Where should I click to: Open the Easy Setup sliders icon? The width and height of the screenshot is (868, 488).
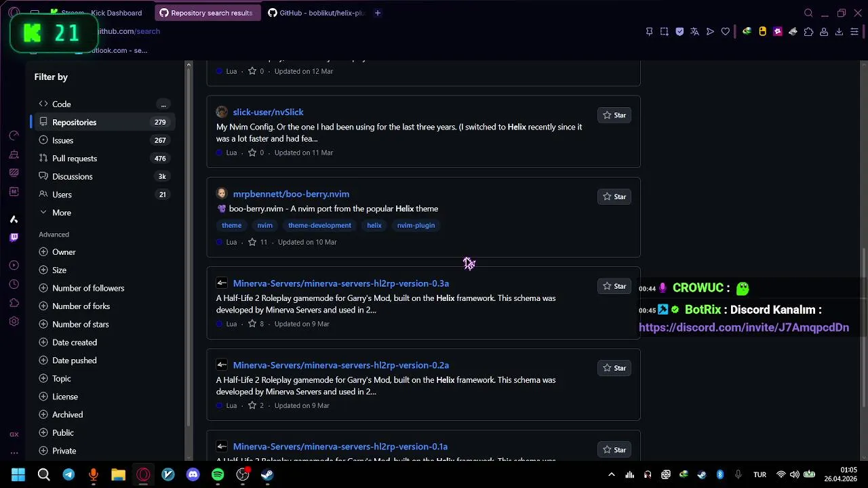856,31
